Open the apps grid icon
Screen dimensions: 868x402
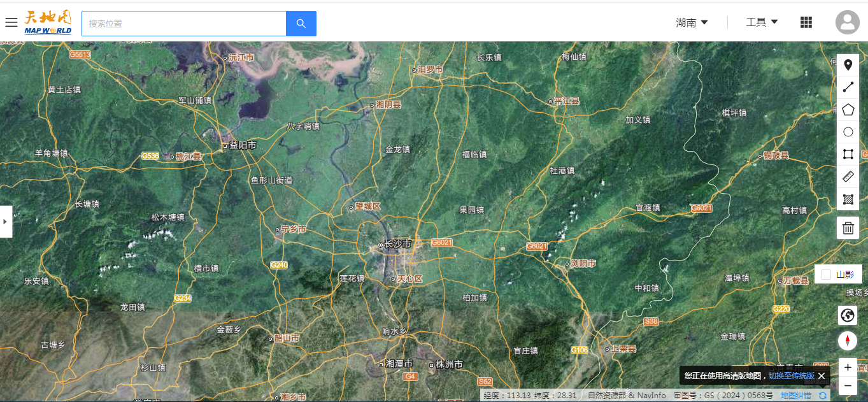(x=806, y=22)
